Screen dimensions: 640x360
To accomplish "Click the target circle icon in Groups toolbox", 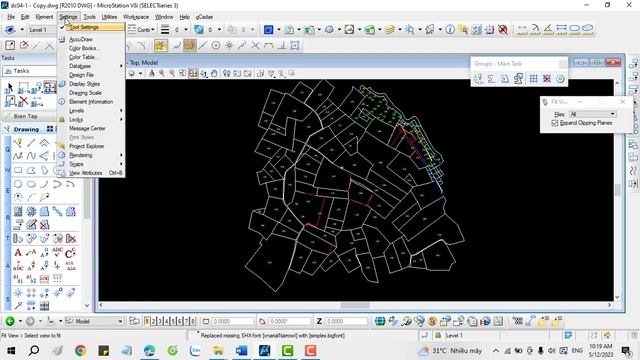I will pyautogui.click(x=560, y=79).
